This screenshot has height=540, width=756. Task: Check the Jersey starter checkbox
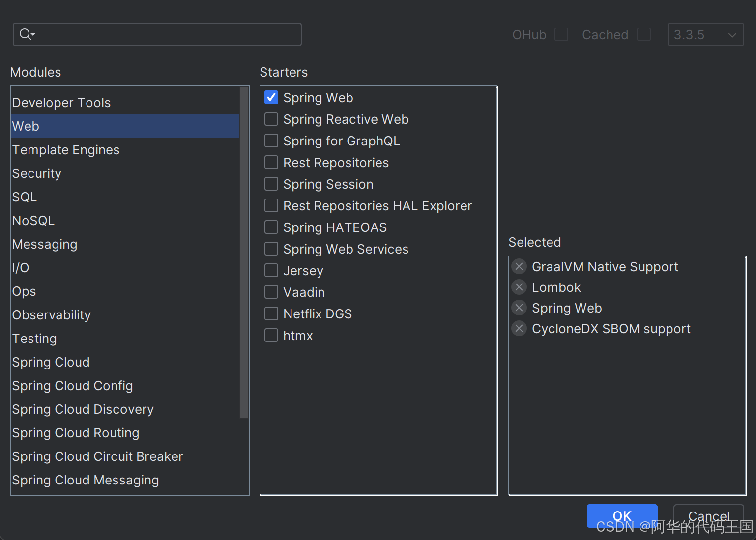tap(271, 270)
